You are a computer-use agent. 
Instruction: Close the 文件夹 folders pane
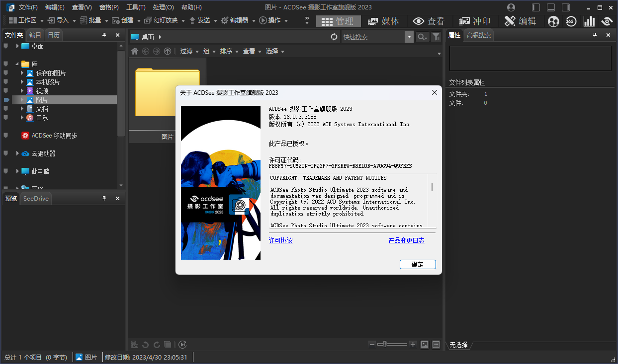coord(117,35)
